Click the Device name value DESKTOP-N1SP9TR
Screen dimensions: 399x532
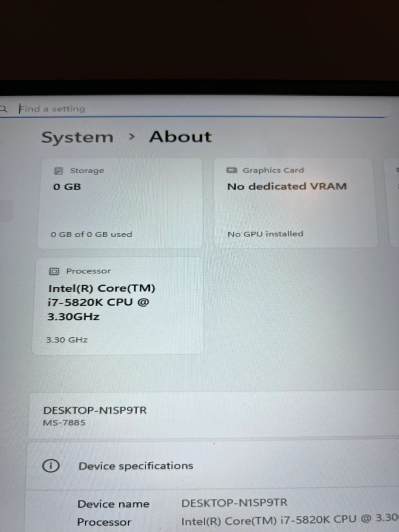(234, 503)
